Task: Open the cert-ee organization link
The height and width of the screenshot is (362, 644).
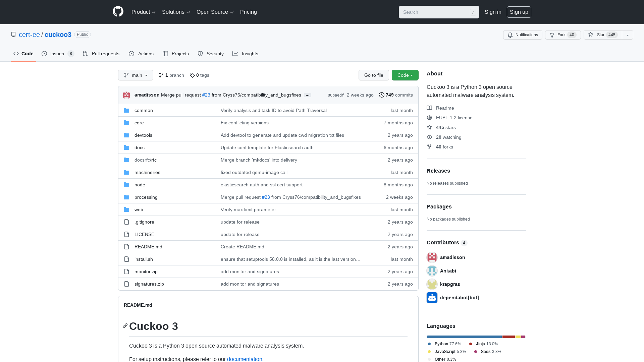Action: [29, 35]
